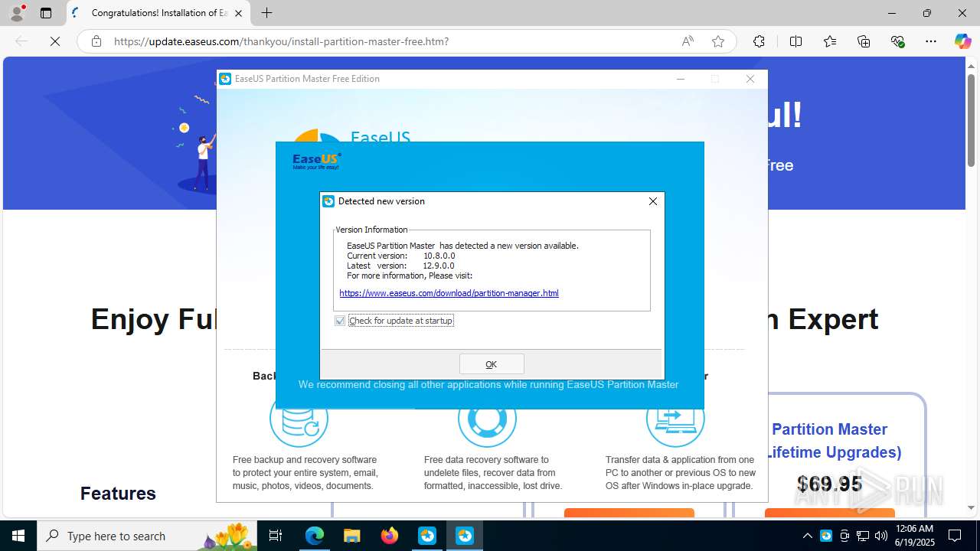Open the clock showing 12:06 AM
Screen dimensions: 980x551
tap(914, 536)
